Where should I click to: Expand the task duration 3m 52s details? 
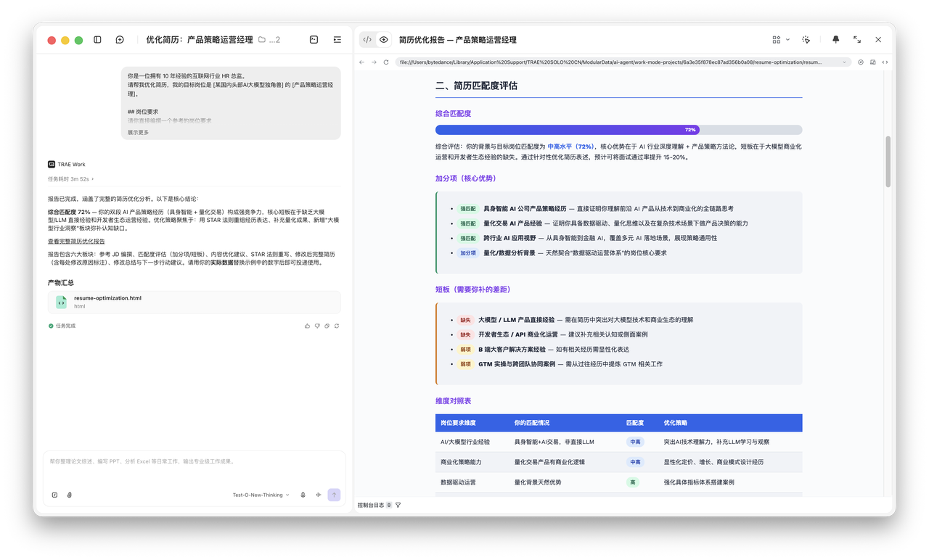[71, 179]
